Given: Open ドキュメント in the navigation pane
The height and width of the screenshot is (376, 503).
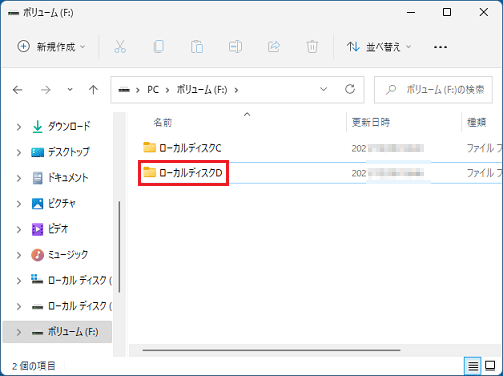Looking at the screenshot, I should (x=68, y=178).
